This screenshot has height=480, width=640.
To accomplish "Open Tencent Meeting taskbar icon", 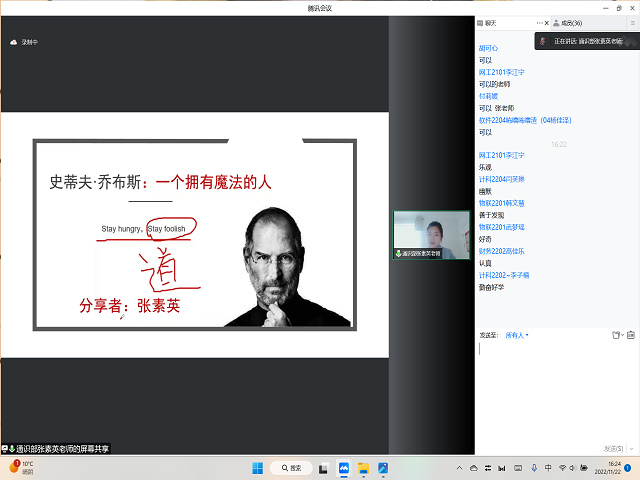I will click(344, 468).
